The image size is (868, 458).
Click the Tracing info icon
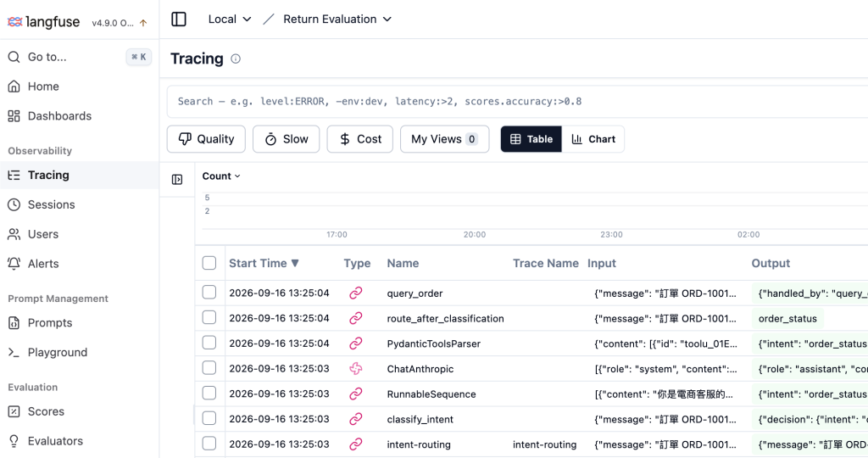[x=236, y=59]
